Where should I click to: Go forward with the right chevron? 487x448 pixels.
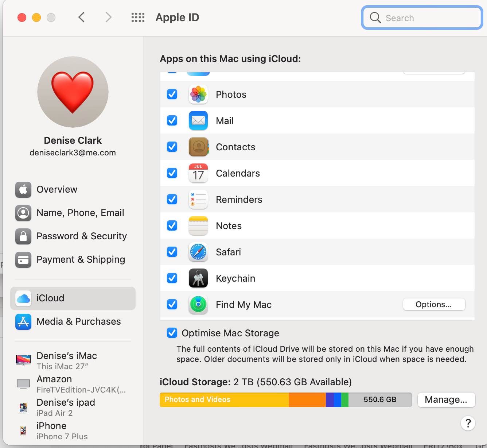(108, 17)
